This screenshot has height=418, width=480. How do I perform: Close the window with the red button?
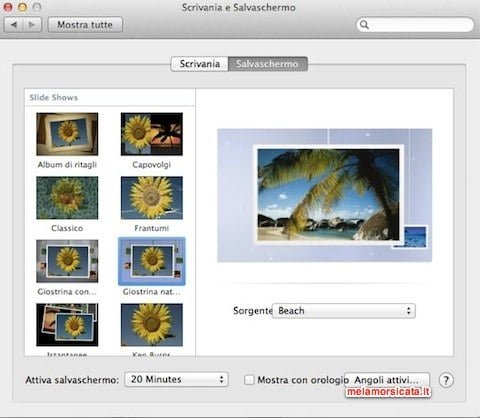(x=7, y=7)
